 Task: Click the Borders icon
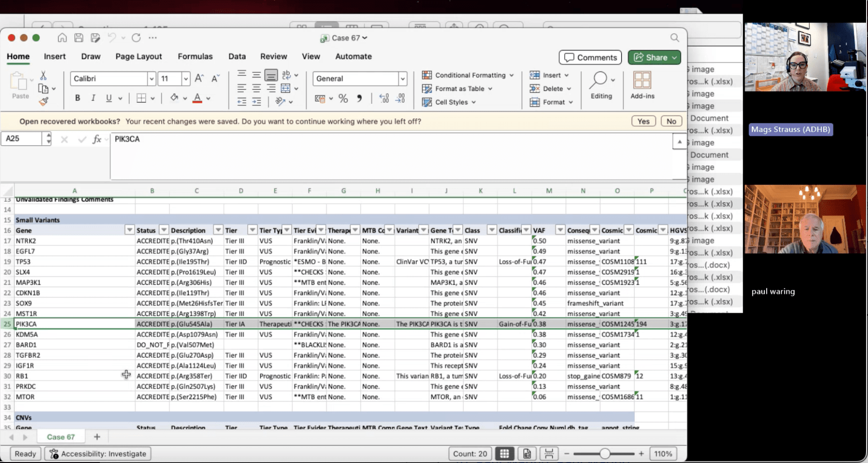pos(141,98)
